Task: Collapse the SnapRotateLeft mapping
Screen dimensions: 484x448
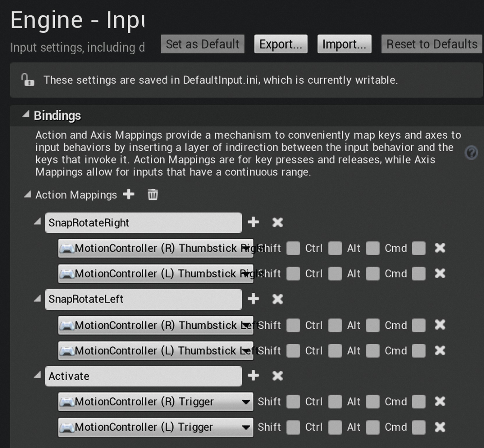Action: pyautogui.click(x=37, y=298)
